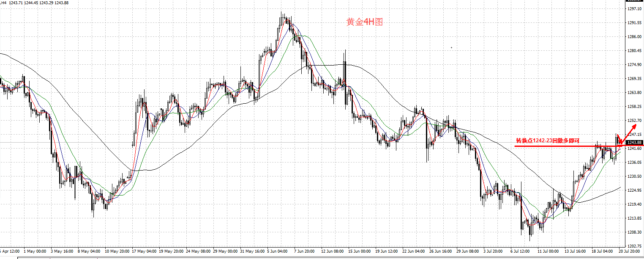Click the 1208.30 price axis label
The image size is (644, 259).
pyautogui.click(x=635, y=232)
